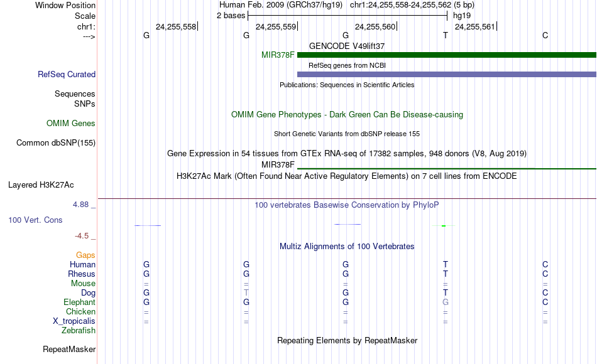Screen dimensions: 597x364
Task: Click the 2 bases scale bar
Action: (348, 16)
